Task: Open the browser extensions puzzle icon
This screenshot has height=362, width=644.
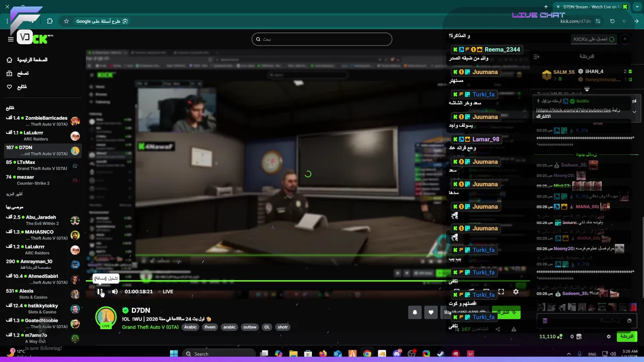Action: click(50, 21)
